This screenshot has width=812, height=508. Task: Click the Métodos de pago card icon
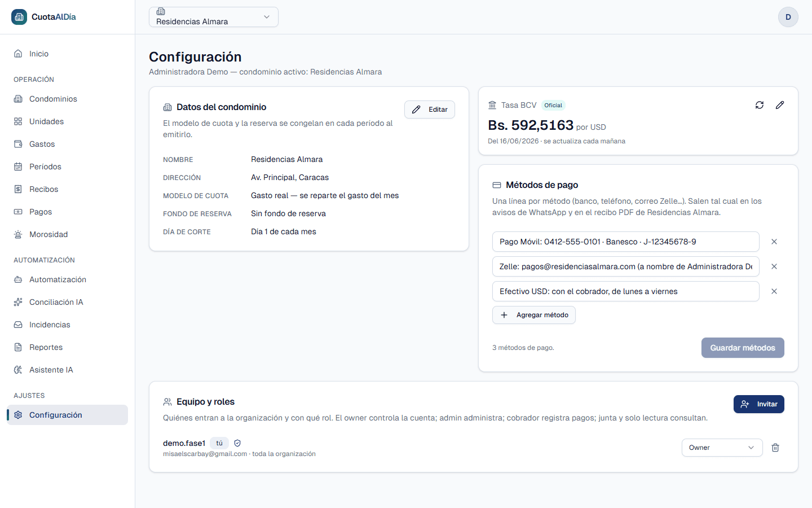pos(497,185)
